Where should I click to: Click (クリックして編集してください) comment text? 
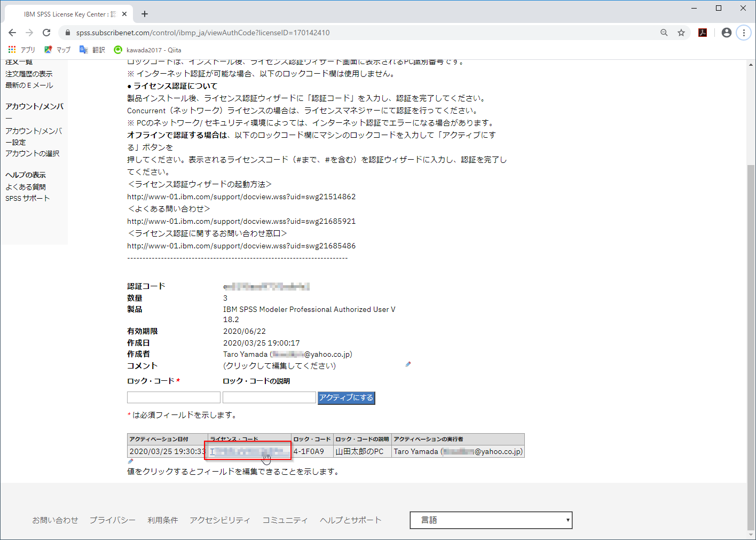coord(279,366)
